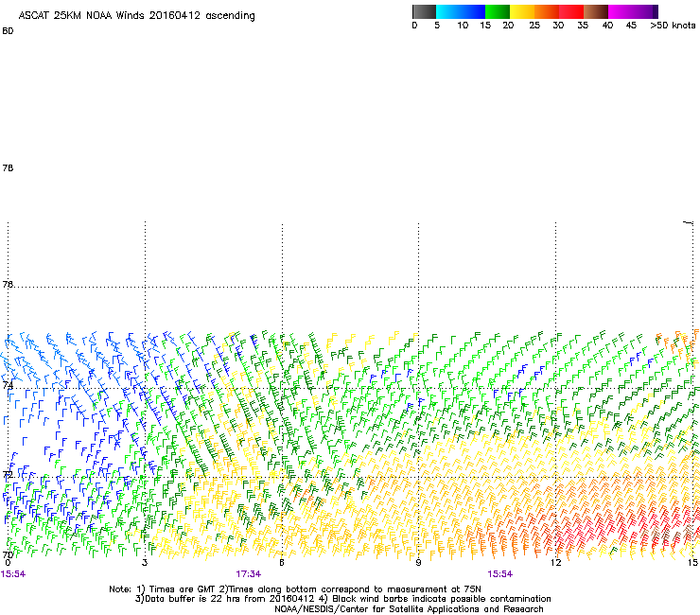This screenshot has height=615, width=700.
Task: Pick the cyan 5-10 knots legend color
Action: (448, 11)
